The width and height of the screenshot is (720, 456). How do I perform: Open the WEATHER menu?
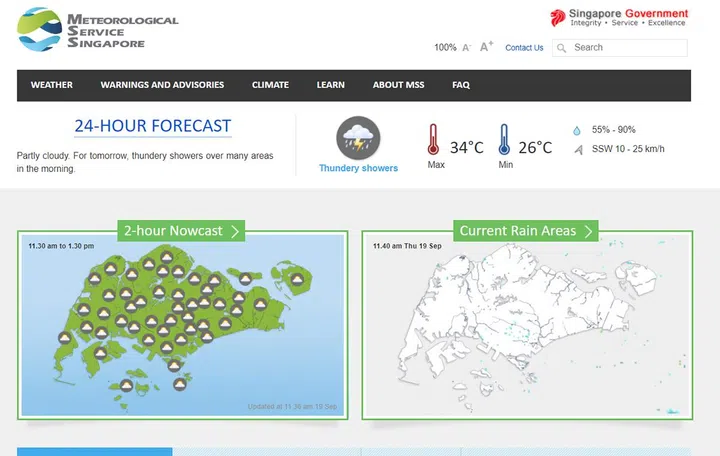click(x=52, y=85)
